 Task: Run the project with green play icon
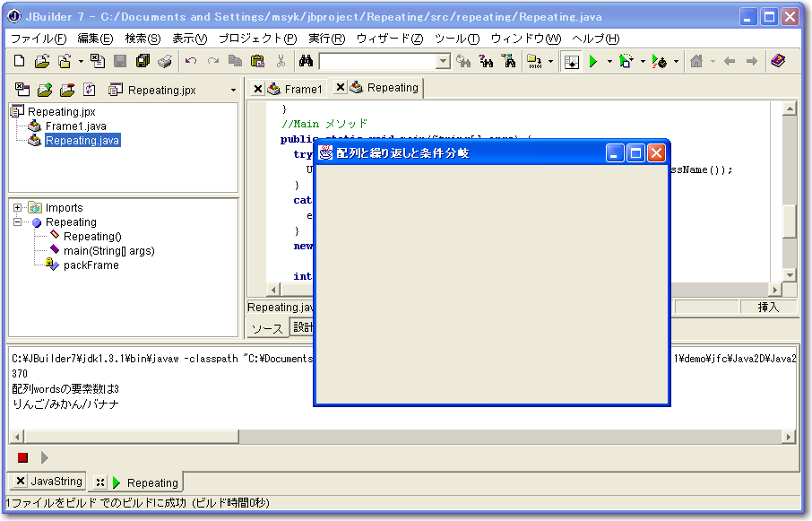click(x=592, y=62)
